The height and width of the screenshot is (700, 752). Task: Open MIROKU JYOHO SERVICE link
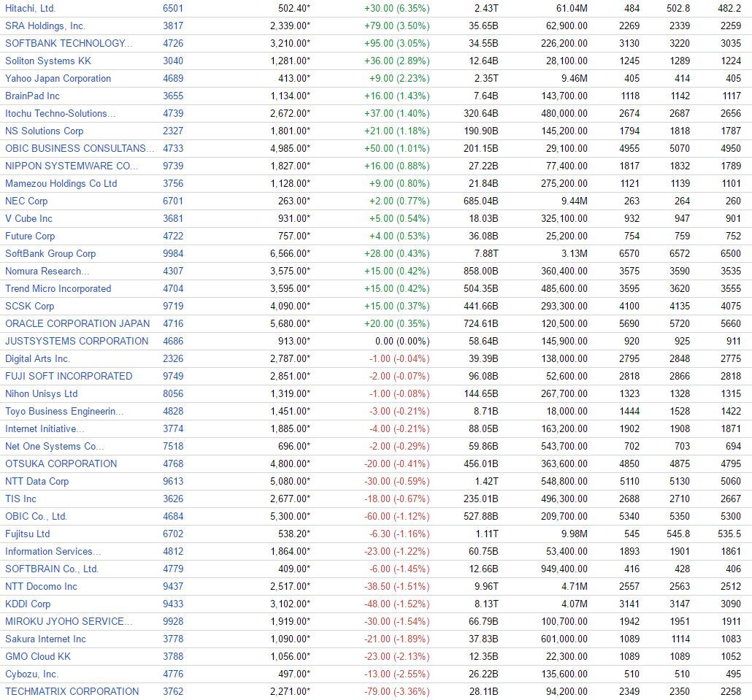69,621
